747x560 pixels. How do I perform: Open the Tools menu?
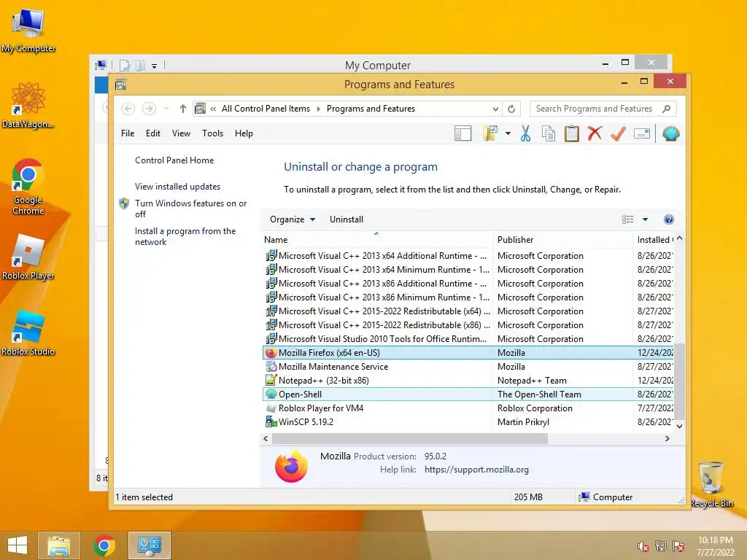(212, 133)
